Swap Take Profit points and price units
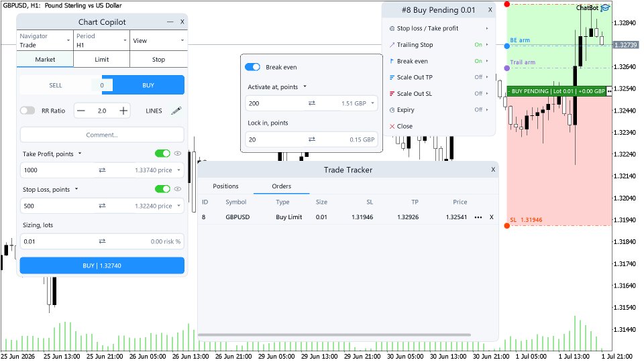This screenshot has height=362, width=644. pos(102,170)
